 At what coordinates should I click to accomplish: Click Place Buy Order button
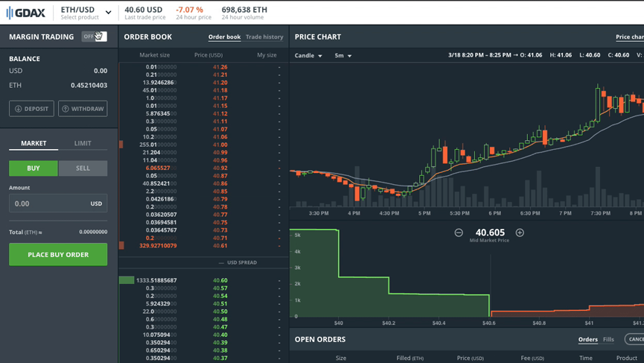(x=58, y=254)
